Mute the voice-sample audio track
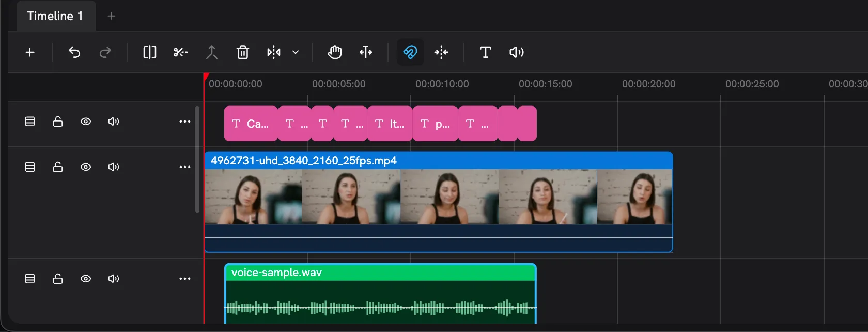 tap(114, 279)
